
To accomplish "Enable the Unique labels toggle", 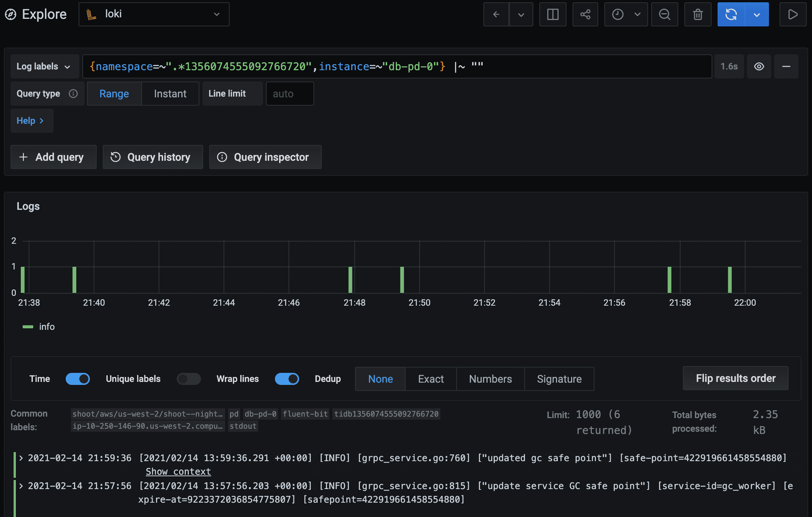I will click(x=188, y=379).
